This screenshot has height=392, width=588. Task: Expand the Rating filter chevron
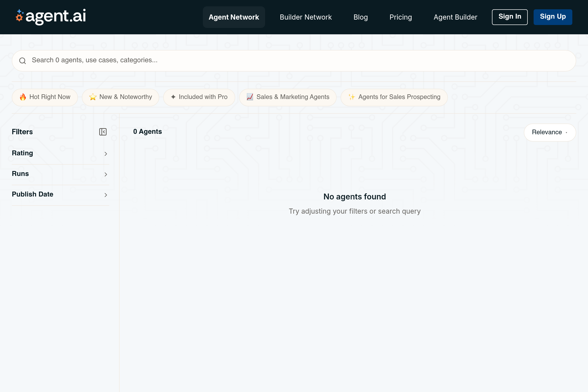click(x=106, y=154)
